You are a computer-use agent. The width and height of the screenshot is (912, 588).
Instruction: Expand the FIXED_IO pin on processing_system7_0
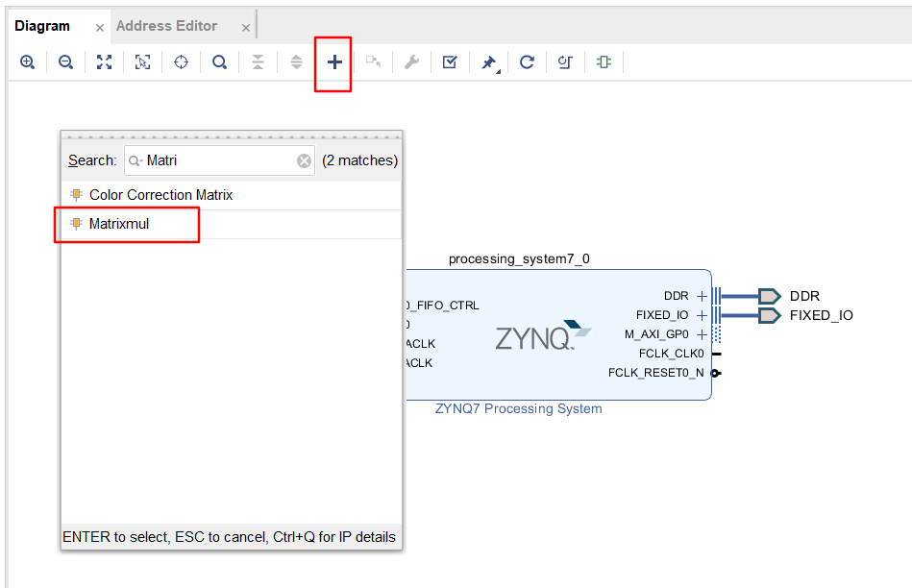702,315
